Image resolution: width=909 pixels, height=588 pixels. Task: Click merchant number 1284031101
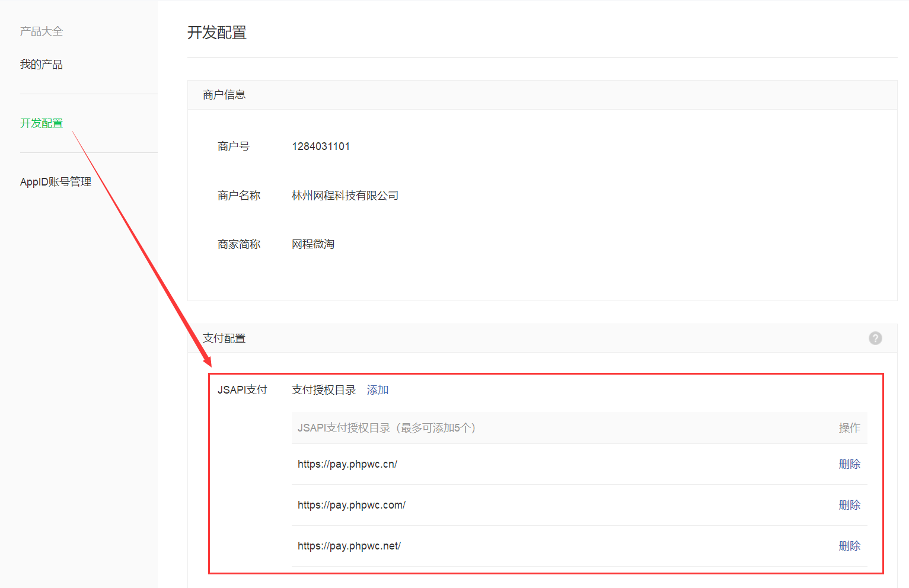(321, 146)
